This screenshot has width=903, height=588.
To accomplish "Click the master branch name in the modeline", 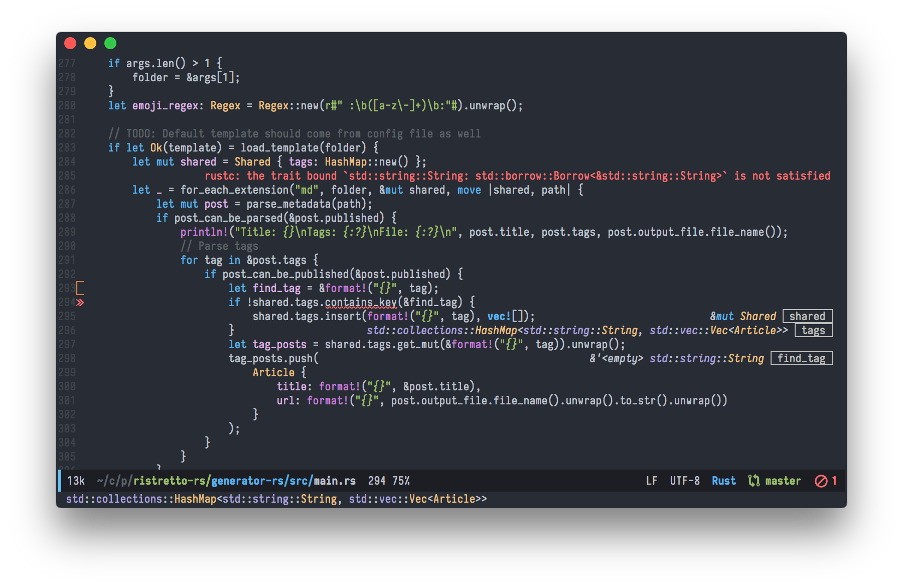I will [x=783, y=481].
